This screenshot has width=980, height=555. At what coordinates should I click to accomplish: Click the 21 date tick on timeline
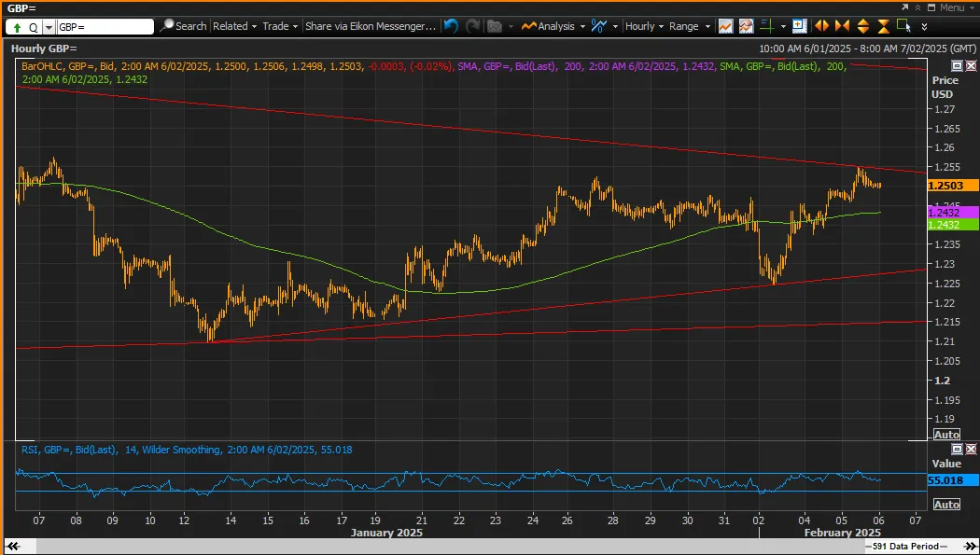(421, 520)
